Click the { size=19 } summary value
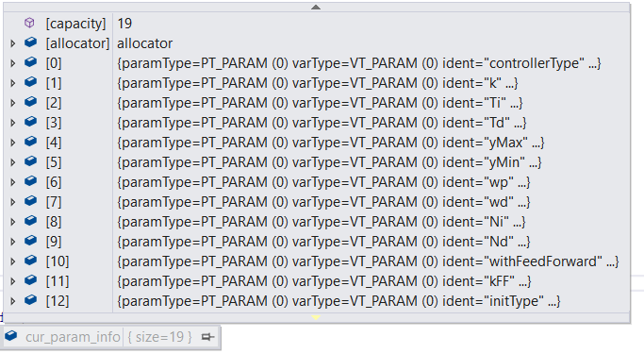This screenshot has width=644, height=354. [159, 337]
